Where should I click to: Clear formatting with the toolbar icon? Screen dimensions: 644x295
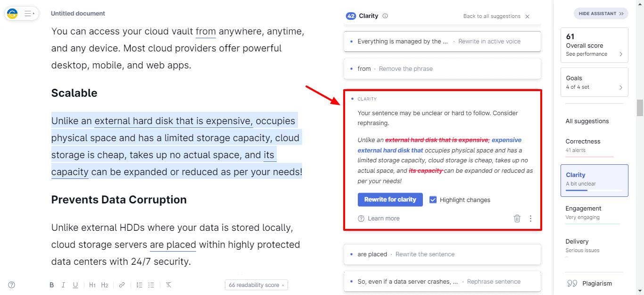click(168, 285)
